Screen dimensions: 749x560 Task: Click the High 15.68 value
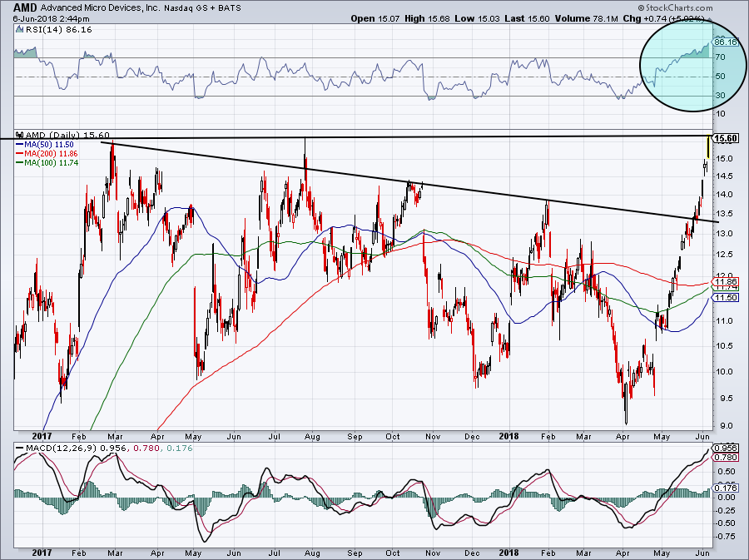(427, 18)
